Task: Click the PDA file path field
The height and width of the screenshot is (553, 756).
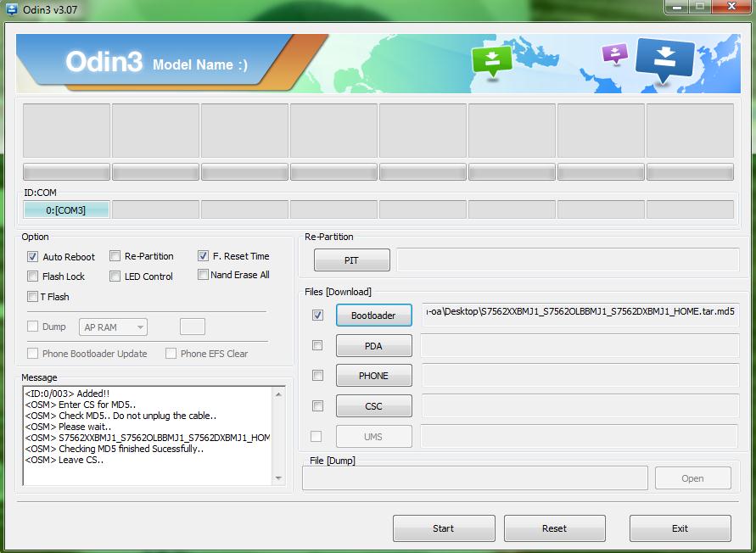Action: point(580,346)
